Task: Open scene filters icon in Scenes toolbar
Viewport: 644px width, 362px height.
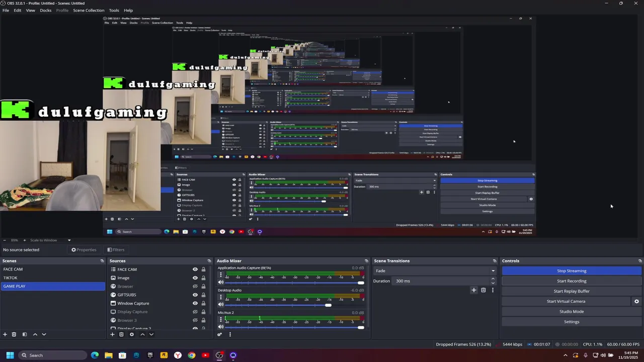Action: coord(24,334)
